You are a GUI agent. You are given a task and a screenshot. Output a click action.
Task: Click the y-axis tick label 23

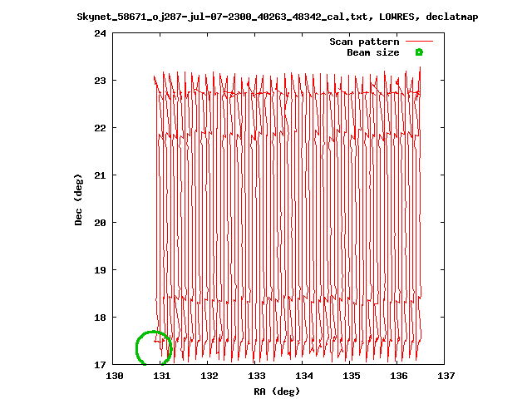coord(100,81)
